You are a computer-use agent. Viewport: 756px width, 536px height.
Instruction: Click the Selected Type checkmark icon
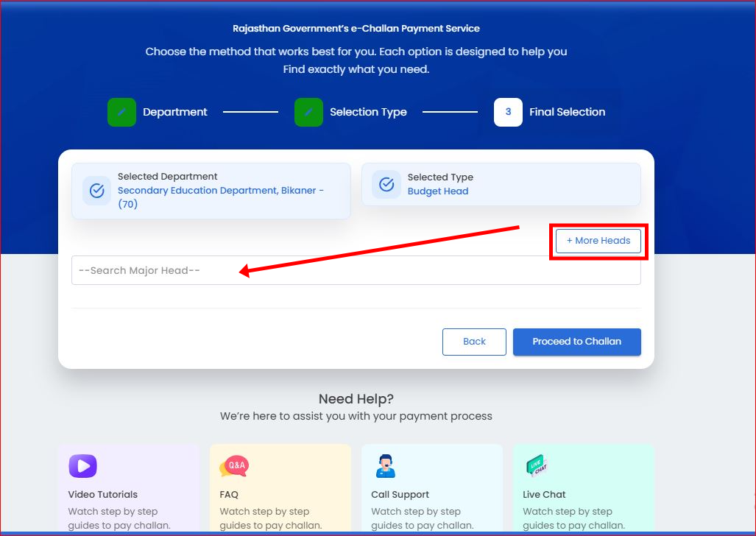coord(386,184)
